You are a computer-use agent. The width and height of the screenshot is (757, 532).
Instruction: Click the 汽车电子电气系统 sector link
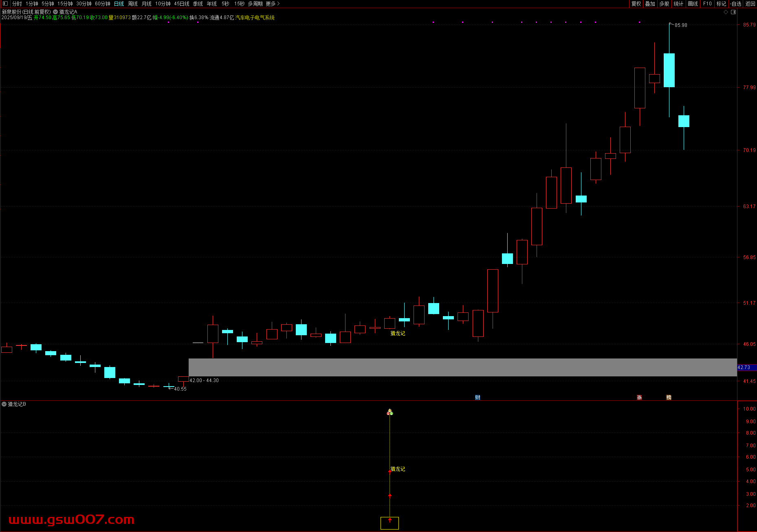point(255,18)
